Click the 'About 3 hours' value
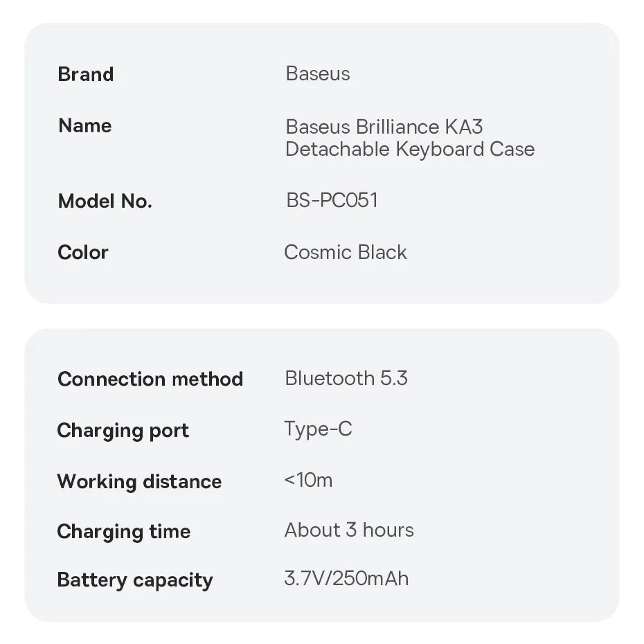The image size is (644, 644). click(349, 530)
